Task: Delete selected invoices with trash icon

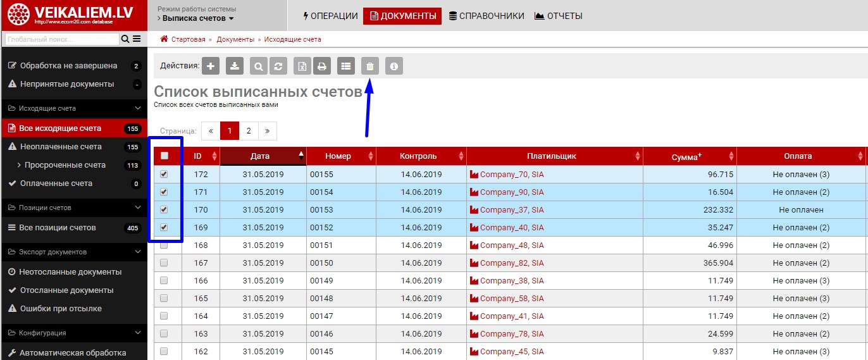Action: pyautogui.click(x=371, y=66)
